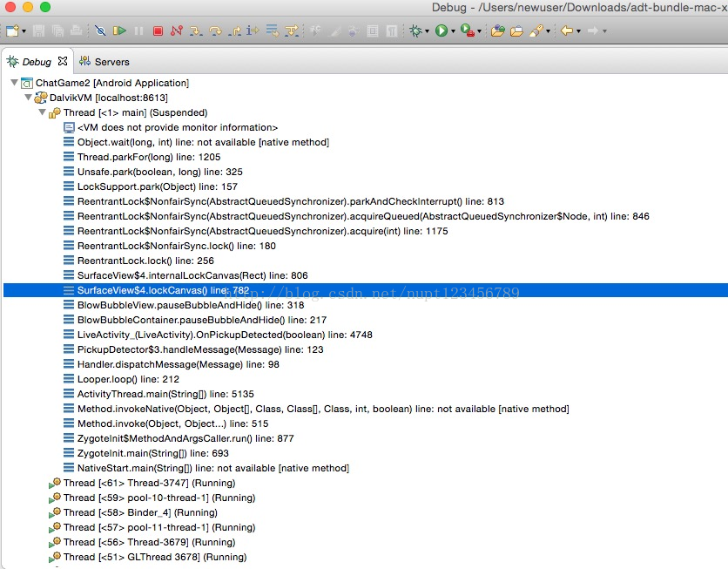Click the Open Task folder icon
The height and width of the screenshot is (569, 728).
516,31
